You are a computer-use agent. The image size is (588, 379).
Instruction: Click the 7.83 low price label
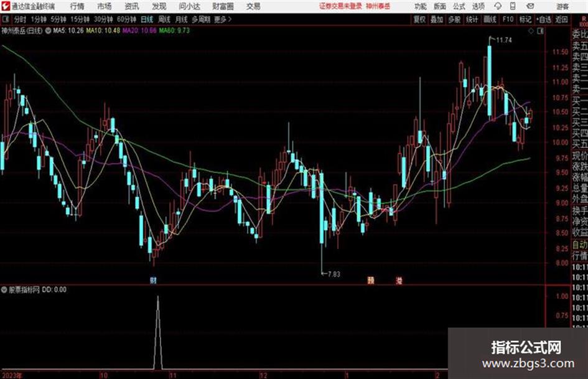(x=334, y=274)
